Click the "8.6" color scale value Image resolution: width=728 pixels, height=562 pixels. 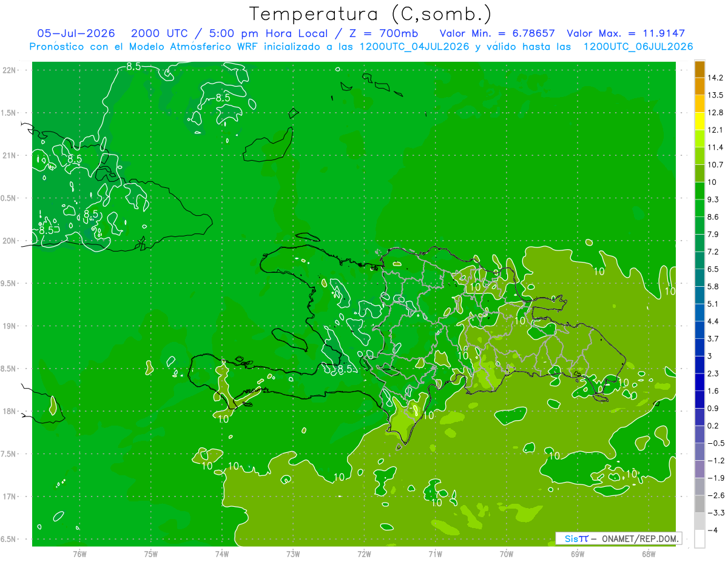pos(713,217)
